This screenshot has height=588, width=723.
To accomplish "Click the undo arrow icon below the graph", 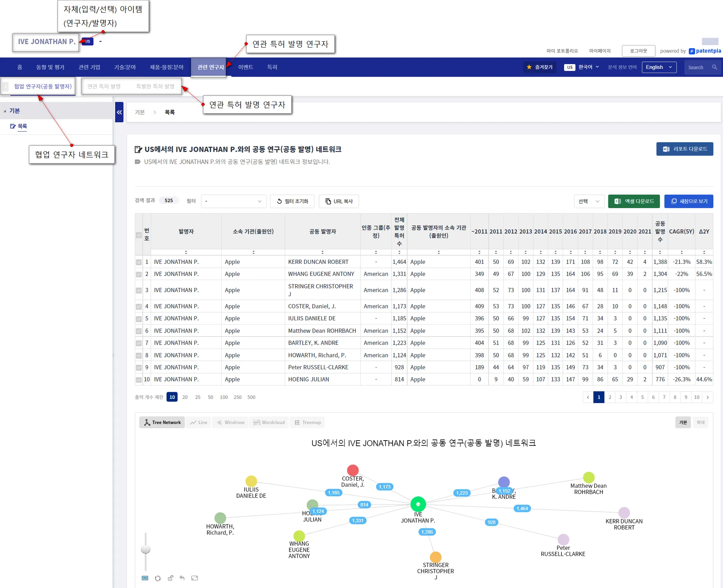I will pyautogui.click(x=182, y=578).
